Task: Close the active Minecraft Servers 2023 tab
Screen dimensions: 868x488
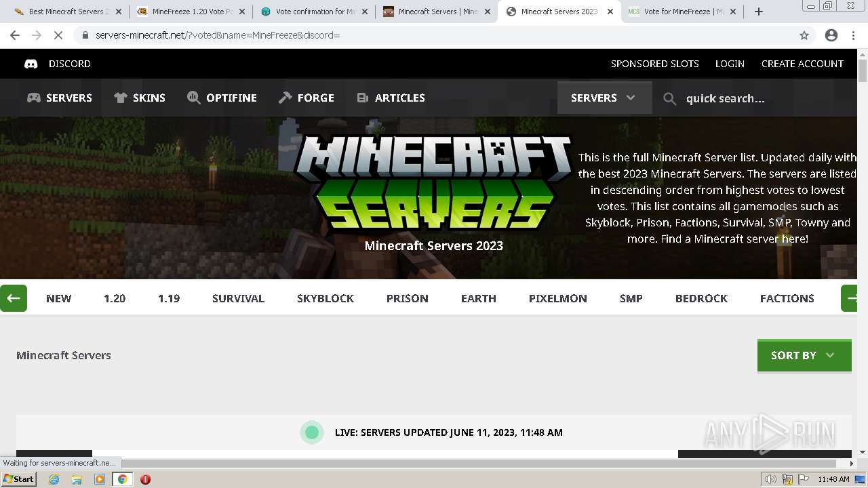Action: (x=610, y=12)
